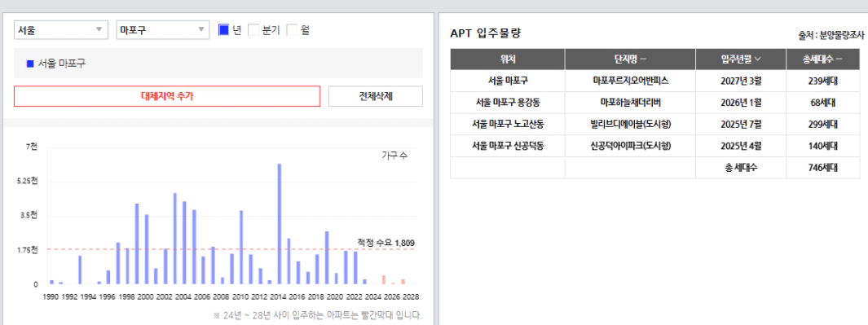Click the blue 서울 마포구 legend swatch

tap(30, 64)
